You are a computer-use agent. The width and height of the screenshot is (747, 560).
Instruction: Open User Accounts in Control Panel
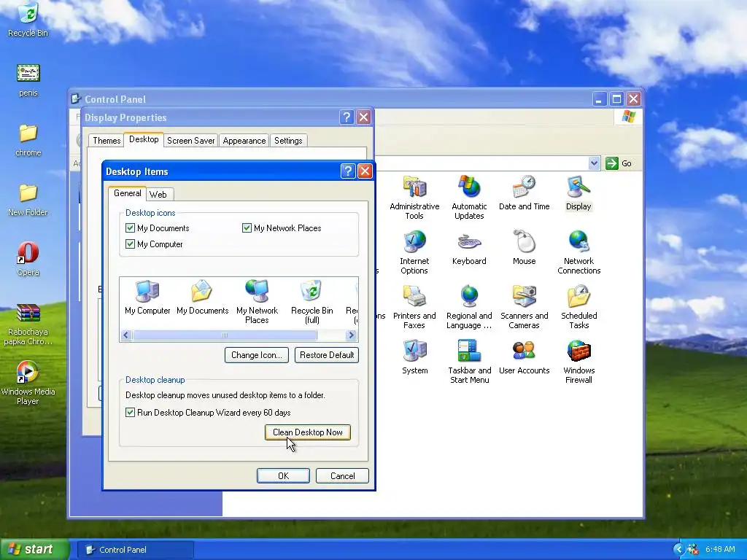coord(524,357)
